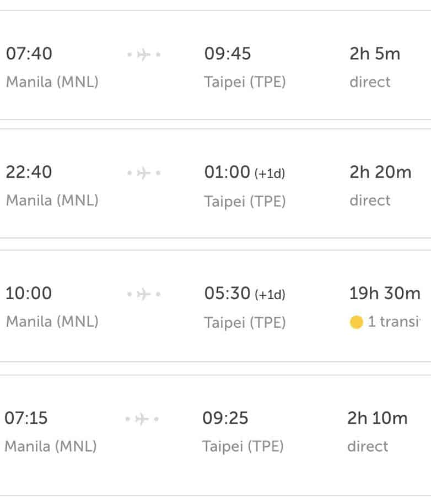
Task: Open the 2h 20m direct flight
Action: [380, 172]
